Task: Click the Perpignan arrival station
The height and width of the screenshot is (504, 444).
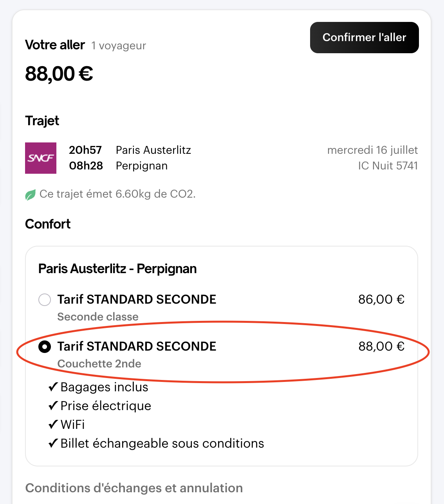Action: (x=142, y=166)
